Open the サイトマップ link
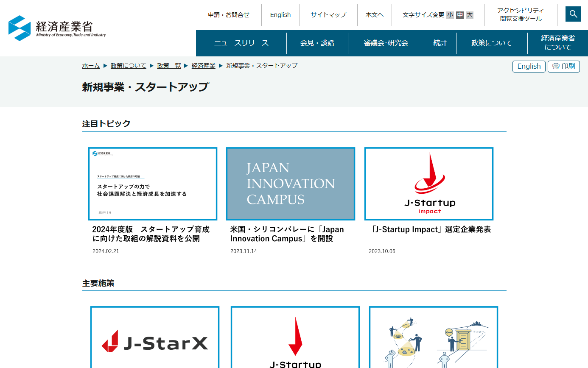This screenshot has height=368, width=588. coord(328,15)
